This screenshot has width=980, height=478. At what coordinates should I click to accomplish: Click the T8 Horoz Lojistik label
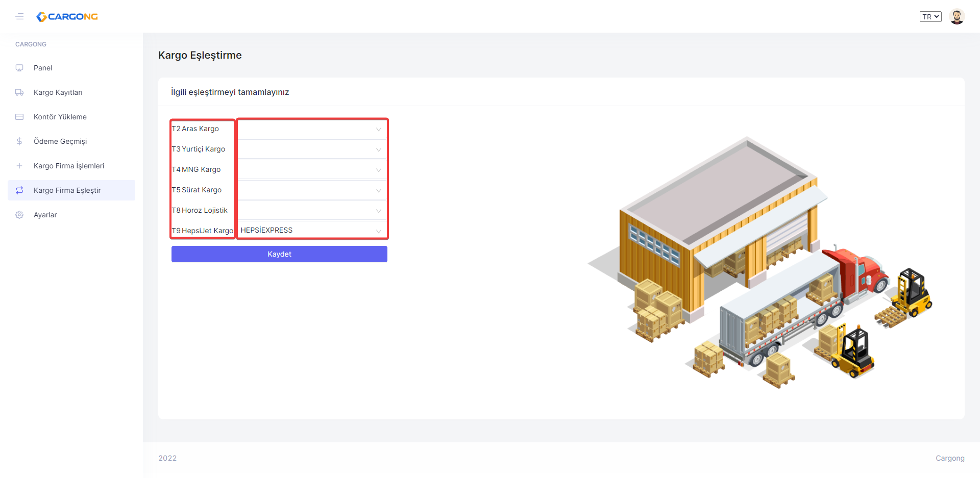click(200, 210)
